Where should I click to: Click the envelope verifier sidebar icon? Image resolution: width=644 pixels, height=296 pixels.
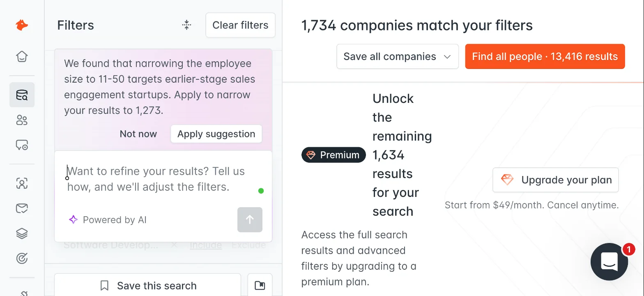[22, 208]
